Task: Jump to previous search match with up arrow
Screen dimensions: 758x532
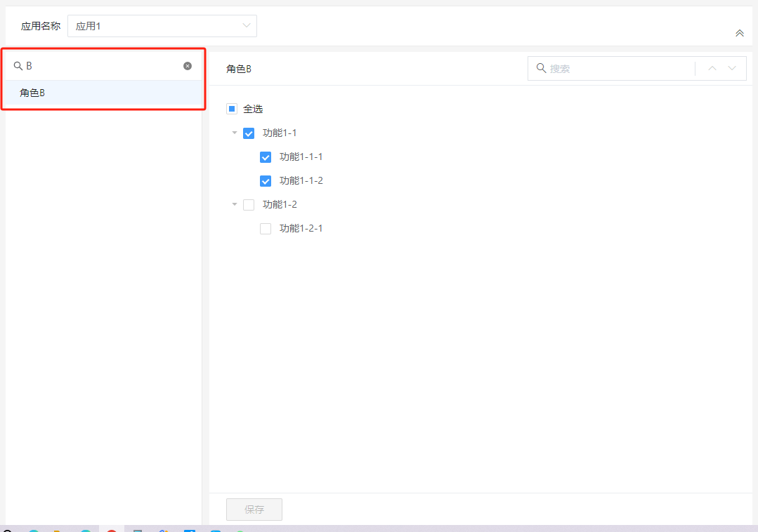Action: [x=712, y=68]
